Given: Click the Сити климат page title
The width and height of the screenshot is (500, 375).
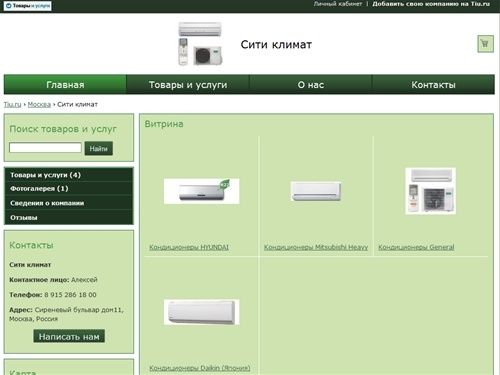Looking at the screenshot, I should pyautogui.click(x=276, y=44).
